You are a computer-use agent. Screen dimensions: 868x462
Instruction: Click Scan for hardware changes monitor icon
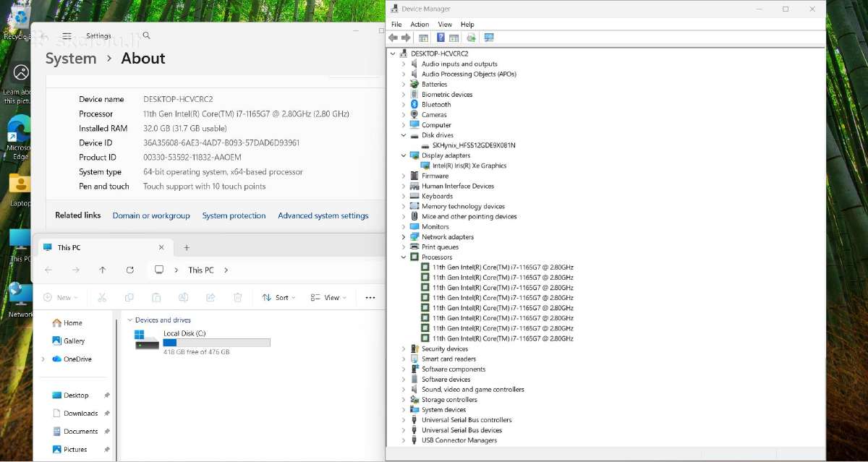click(x=489, y=38)
